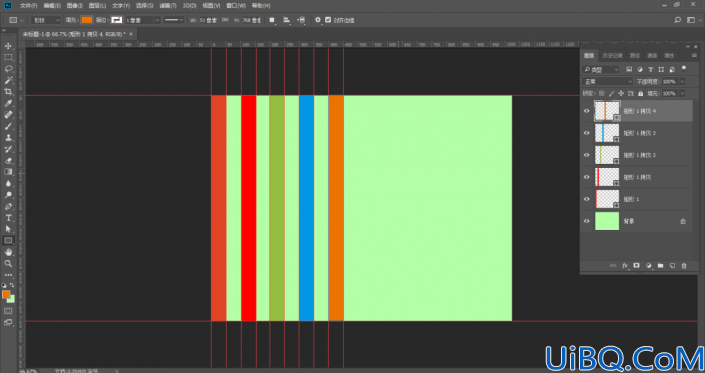Select the Path Selection tool
The image size is (705, 373).
click(x=8, y=229)
